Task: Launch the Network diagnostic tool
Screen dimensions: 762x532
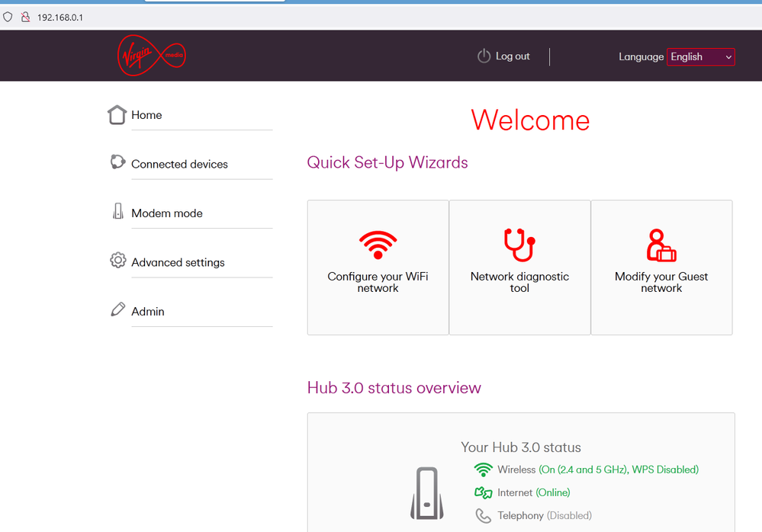Action: tap(519, 268)
